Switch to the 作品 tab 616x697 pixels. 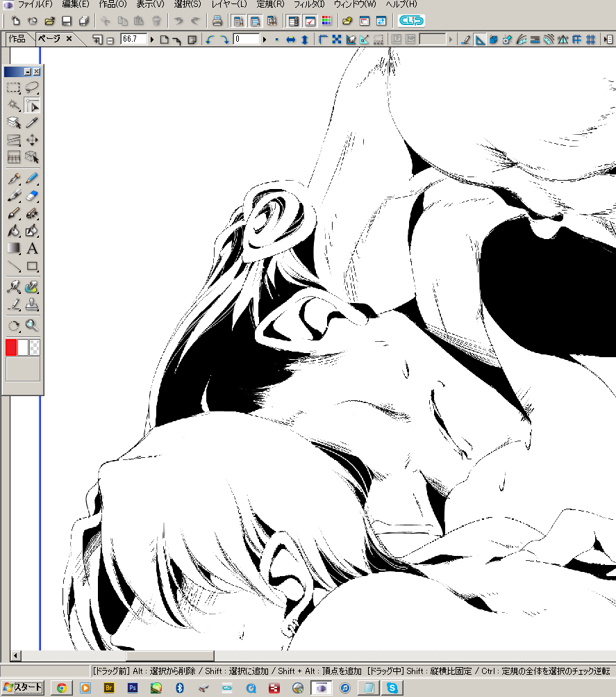click(x=17, y=39)
